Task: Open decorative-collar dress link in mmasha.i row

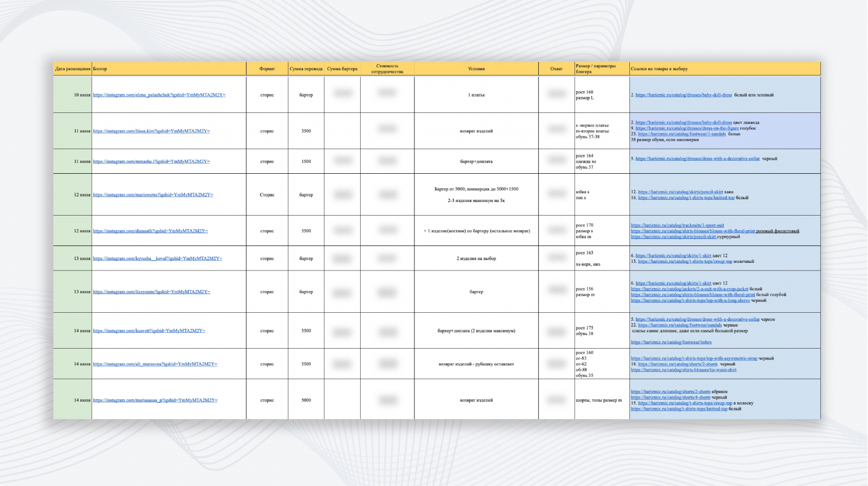Action: (x=698, y=159)
